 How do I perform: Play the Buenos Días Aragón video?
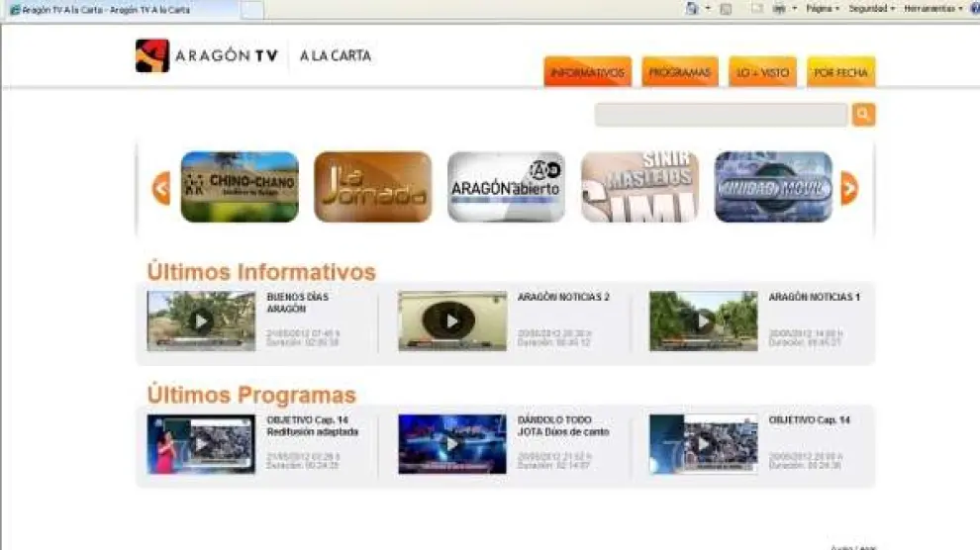pyautogui.click(x=201, y=321)
